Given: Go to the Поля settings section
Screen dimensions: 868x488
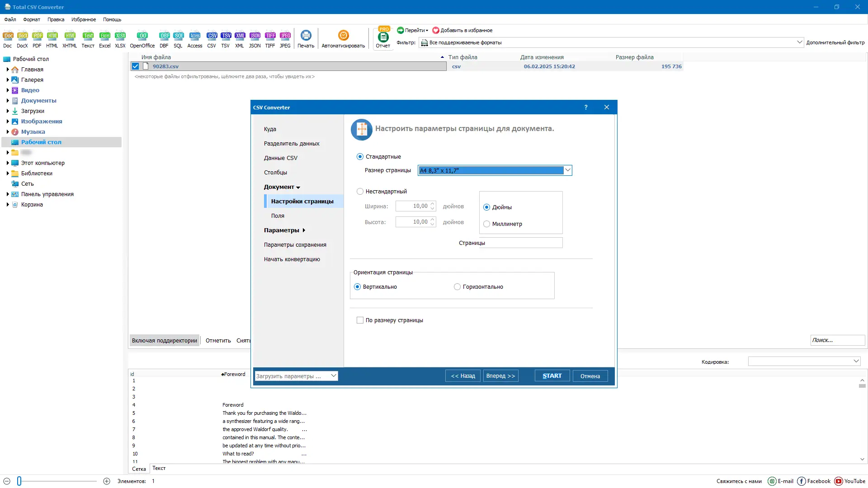Looking at the screenshot, I should (278, 216).
